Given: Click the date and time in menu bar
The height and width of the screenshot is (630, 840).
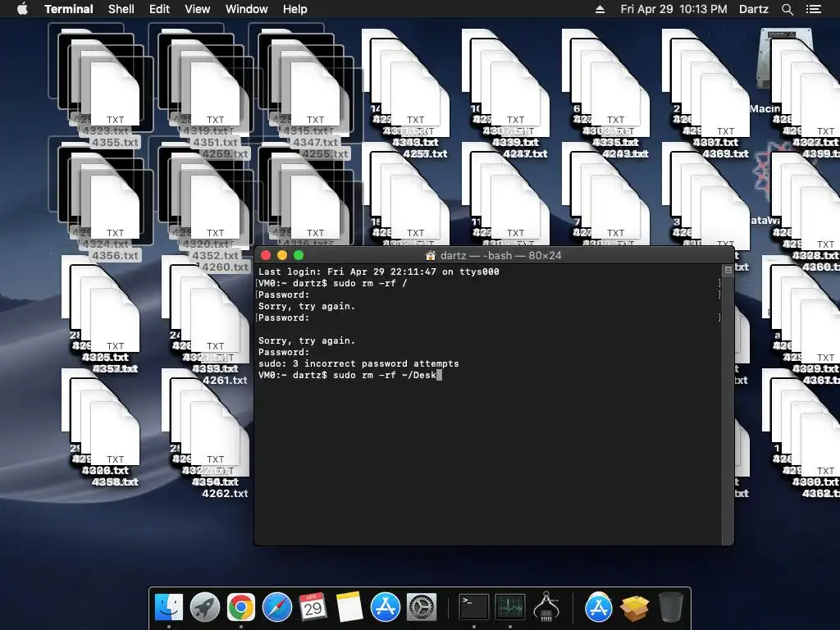Looking at the screenshot, I should pyautogui.click(x=673, y=9).
